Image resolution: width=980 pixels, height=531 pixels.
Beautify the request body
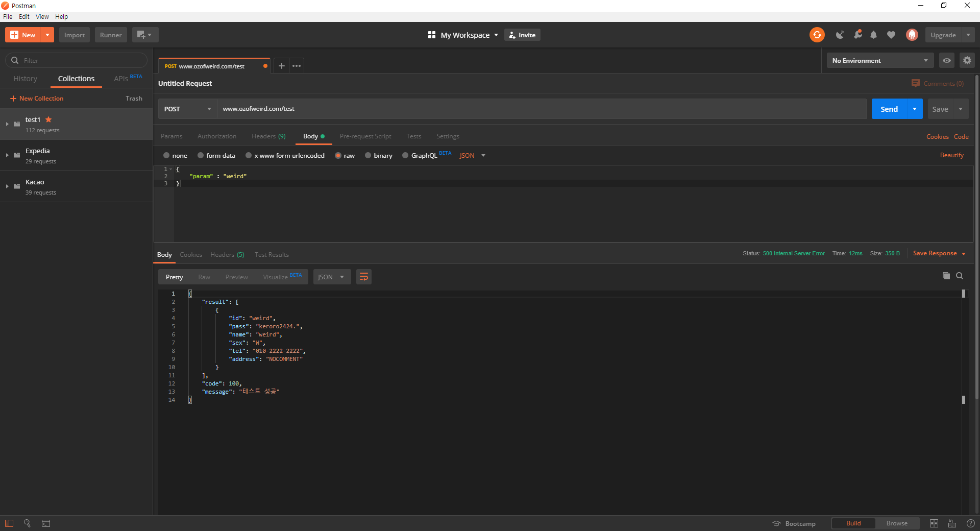[952, 155]
